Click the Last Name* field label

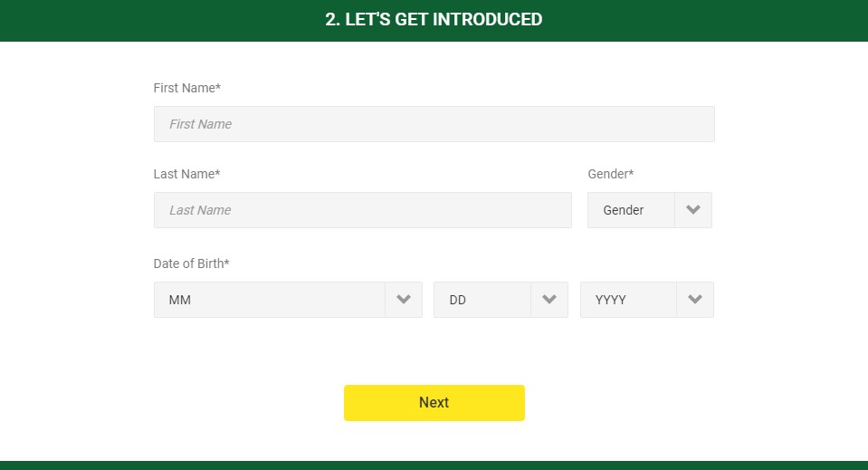click(x=186, y=174)
